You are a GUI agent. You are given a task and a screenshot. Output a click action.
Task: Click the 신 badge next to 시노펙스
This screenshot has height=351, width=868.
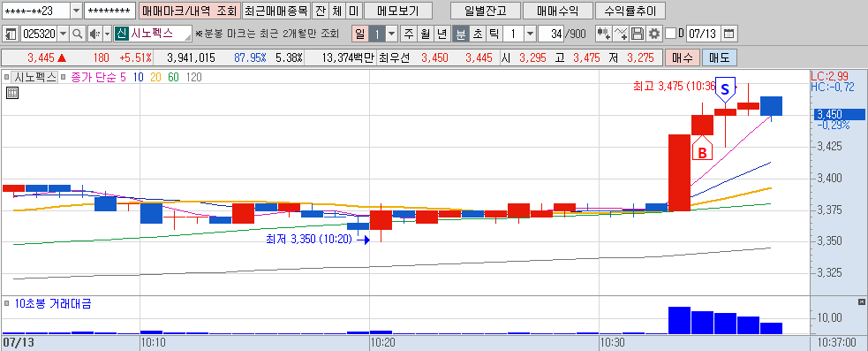click(x=121, y=34)
